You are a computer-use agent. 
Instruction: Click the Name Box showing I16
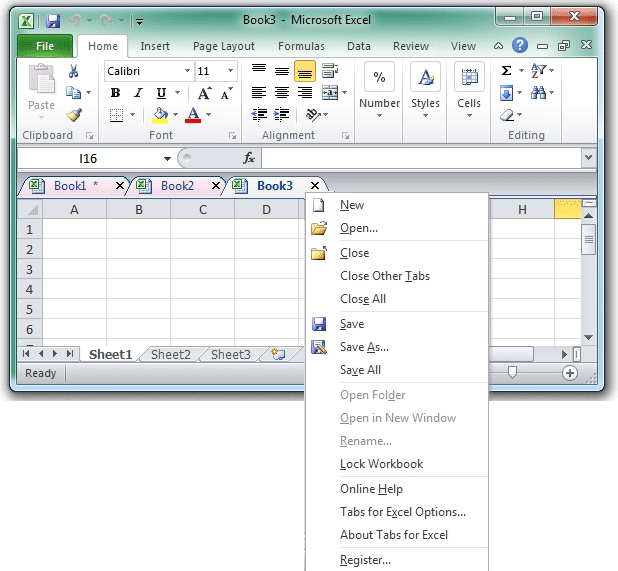[x=88, y=158]
